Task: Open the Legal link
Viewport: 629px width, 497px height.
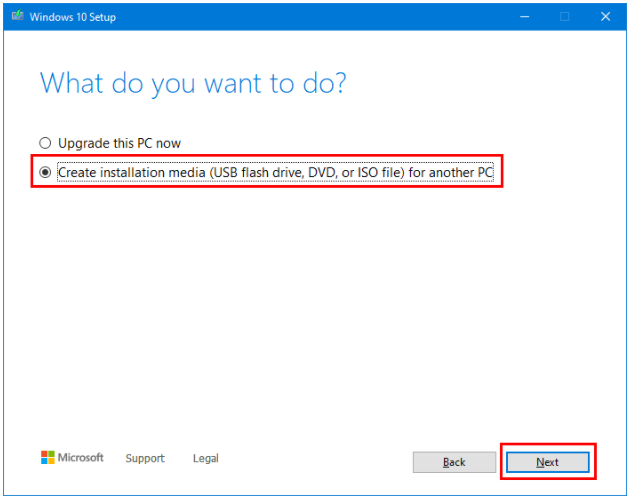Action: click(205, 458)
